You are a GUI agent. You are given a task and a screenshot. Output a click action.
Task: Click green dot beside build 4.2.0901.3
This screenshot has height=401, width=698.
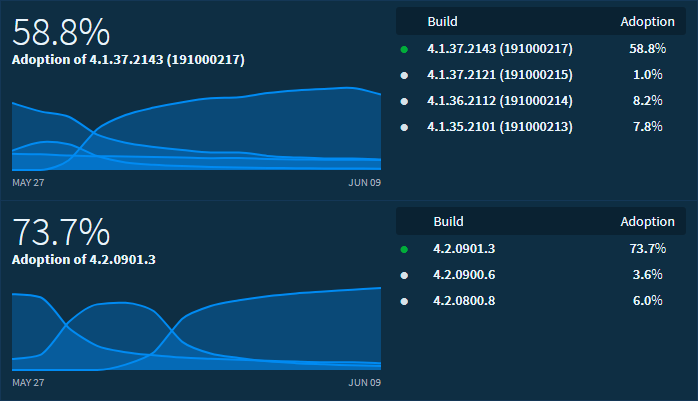coord(404,248)
